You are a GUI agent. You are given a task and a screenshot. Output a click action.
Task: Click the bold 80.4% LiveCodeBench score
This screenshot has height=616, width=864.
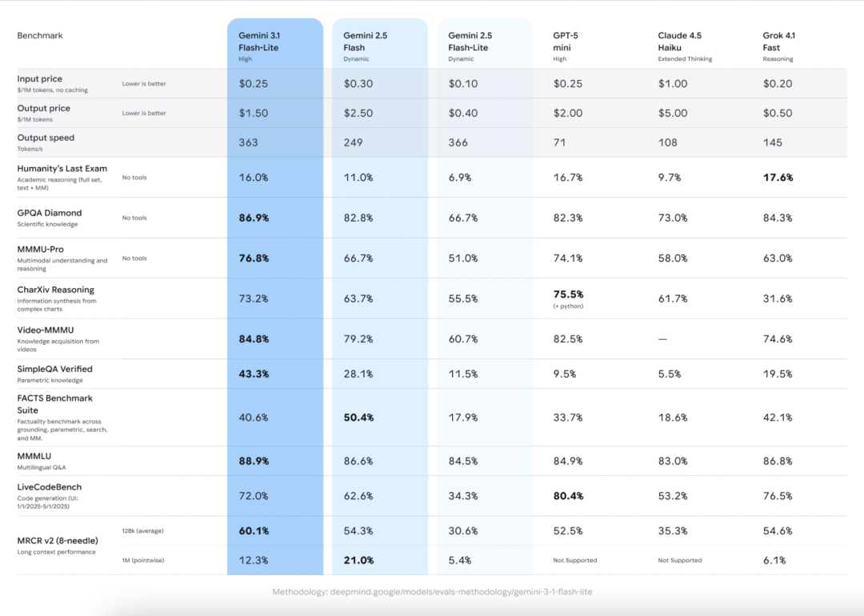[x=569, y=496]
